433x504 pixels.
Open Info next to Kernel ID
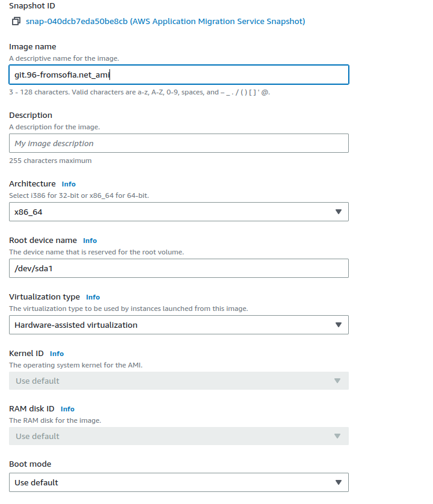[57, 354]
